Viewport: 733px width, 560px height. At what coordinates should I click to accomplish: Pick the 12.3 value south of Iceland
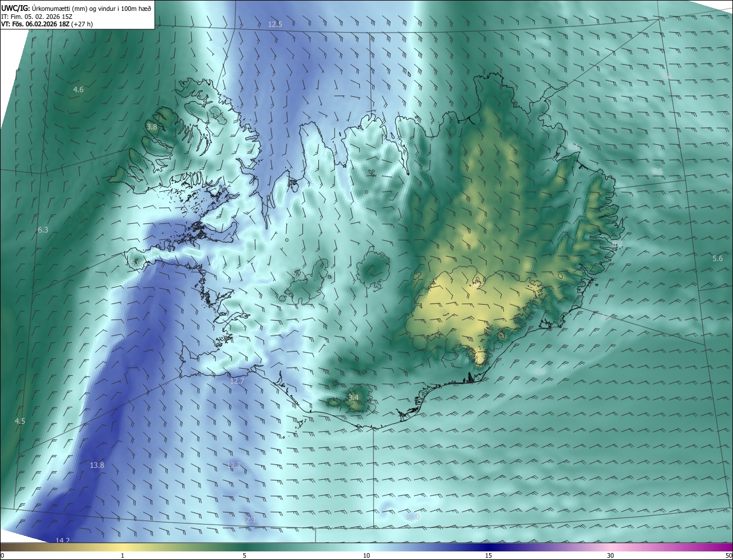point(234,465)
